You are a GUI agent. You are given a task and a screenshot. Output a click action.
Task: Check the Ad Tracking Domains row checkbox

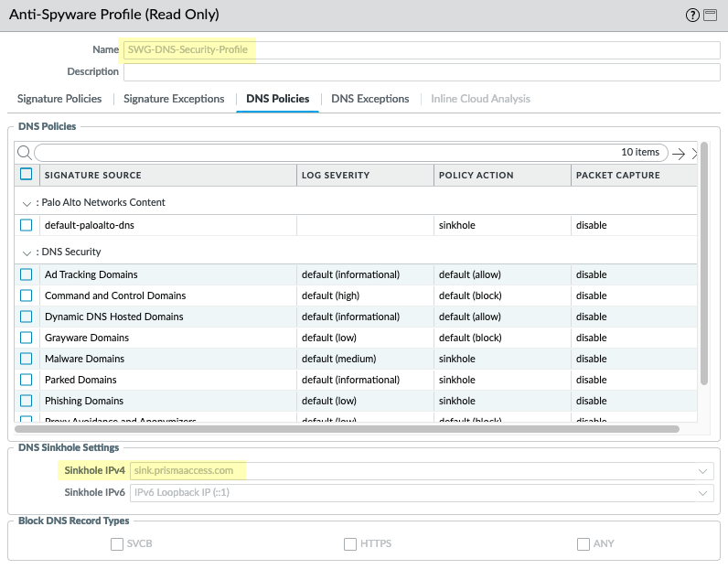click(x=27, y=274)
